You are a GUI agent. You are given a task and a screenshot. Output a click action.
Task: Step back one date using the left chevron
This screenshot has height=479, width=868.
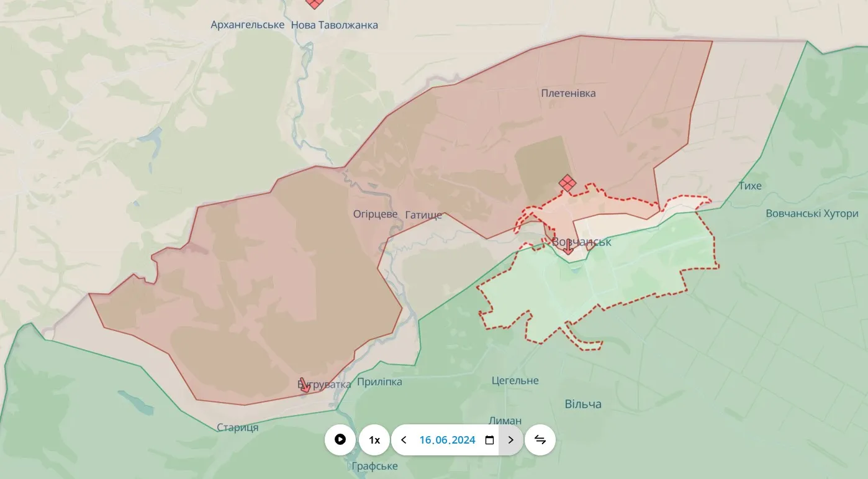tap(404, 439)
